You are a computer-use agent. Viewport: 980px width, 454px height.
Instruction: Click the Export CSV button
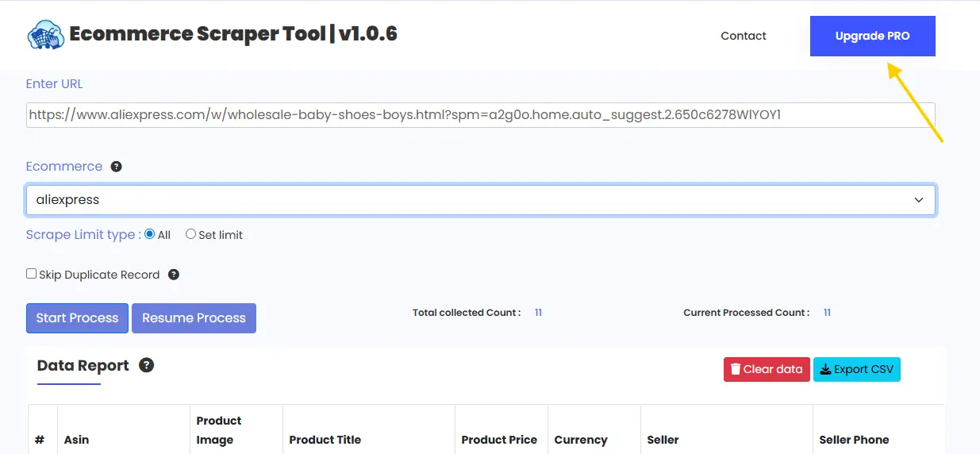857,370
